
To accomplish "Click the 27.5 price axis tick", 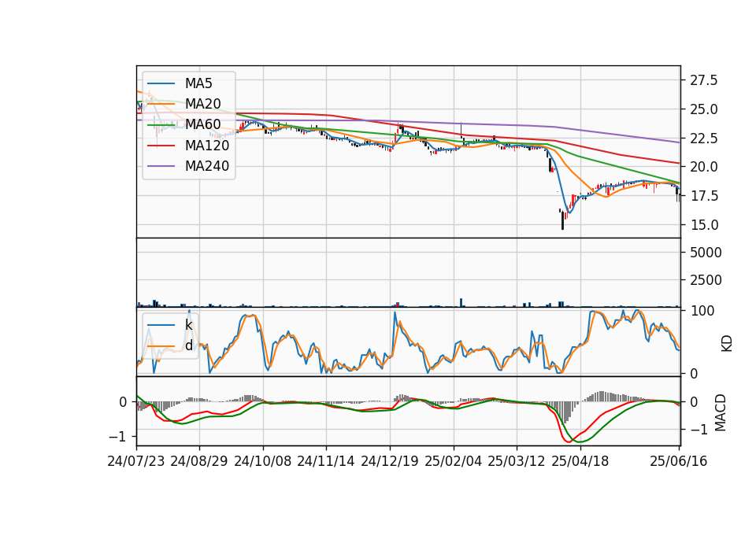I will click(703, 80).
